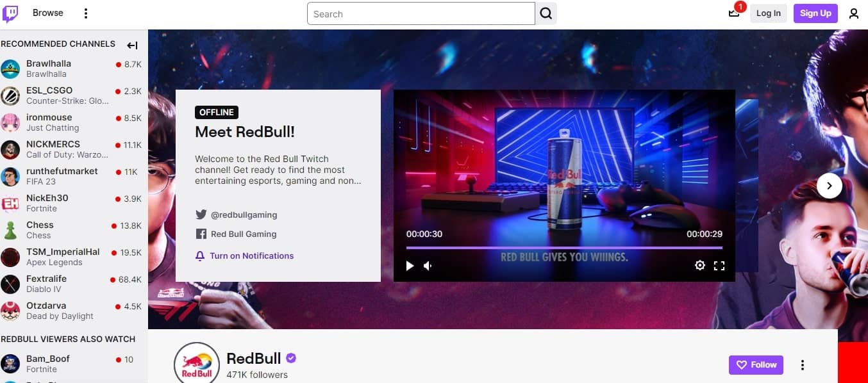Click the RedBull channel logo avatar
The height and width of the screenshot is (383, 868).
(197, 364)
